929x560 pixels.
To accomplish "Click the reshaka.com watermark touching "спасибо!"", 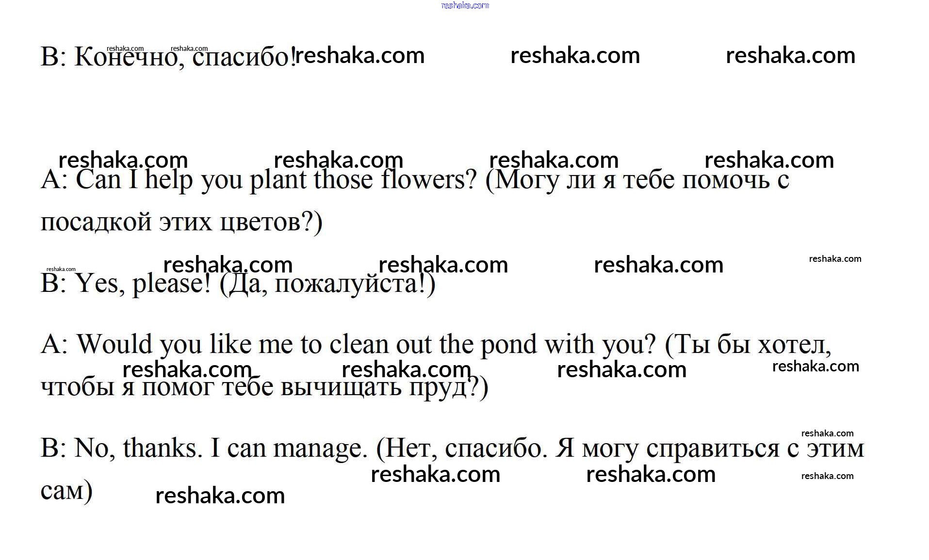I will [360, 55].
